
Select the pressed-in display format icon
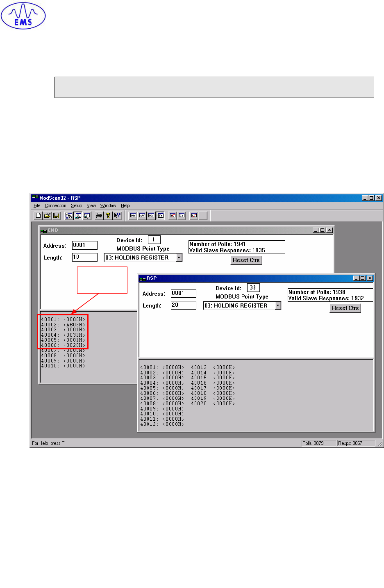click(x=160, y=215)
